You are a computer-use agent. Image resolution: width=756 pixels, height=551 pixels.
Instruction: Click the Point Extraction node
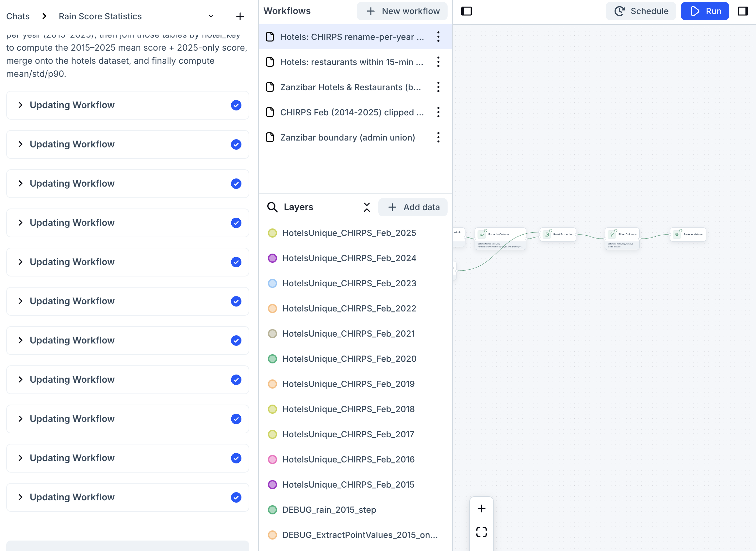coord(558,234)
